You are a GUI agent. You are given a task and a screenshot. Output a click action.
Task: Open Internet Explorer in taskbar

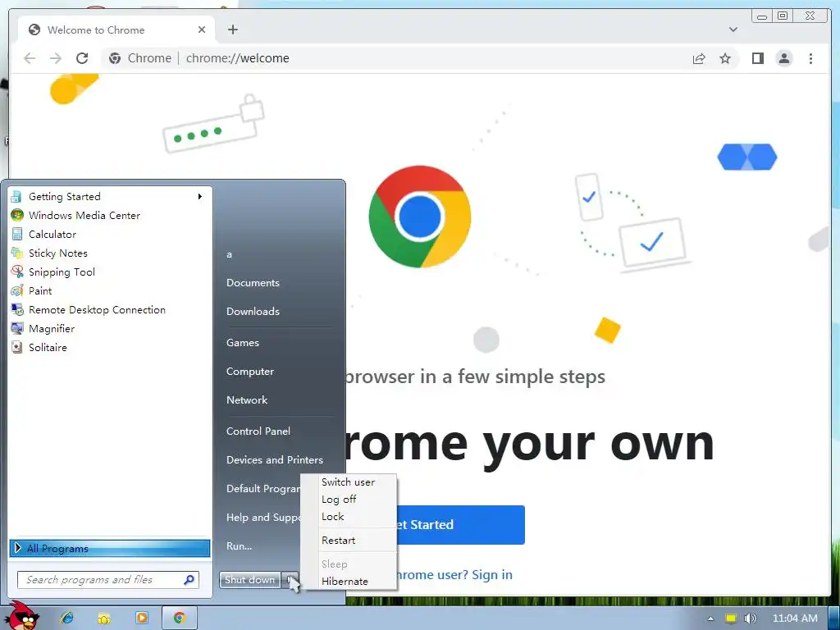tap(67, 618)
